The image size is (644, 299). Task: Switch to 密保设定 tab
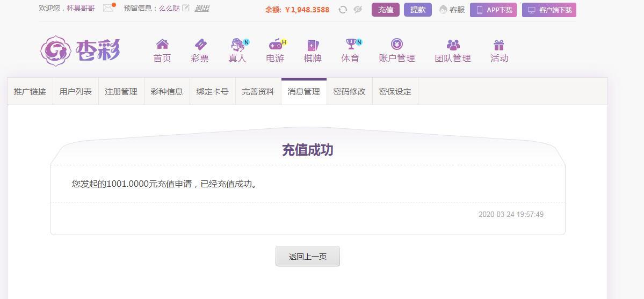395,92
